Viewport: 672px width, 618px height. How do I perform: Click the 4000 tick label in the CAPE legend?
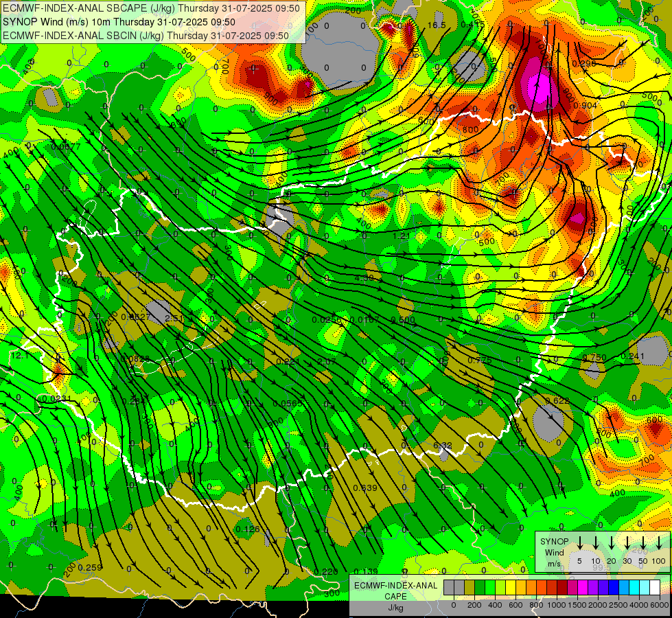point(639,605)
